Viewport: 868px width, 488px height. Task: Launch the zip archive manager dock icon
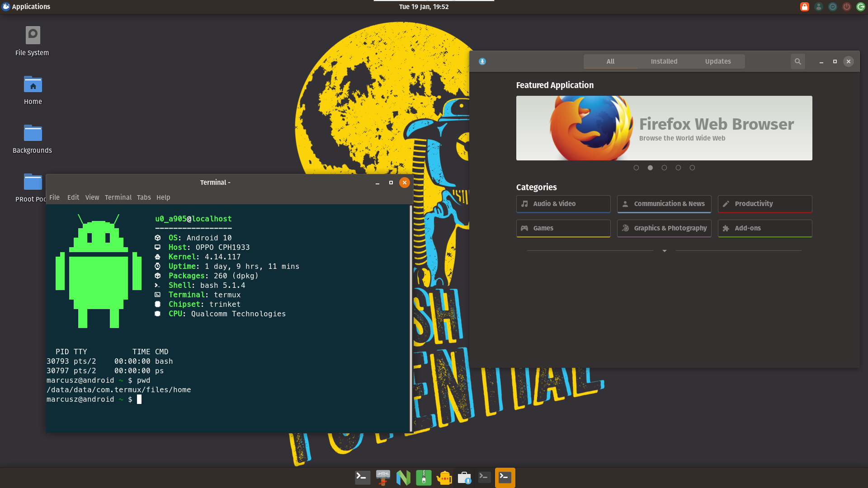coord(424,478)
